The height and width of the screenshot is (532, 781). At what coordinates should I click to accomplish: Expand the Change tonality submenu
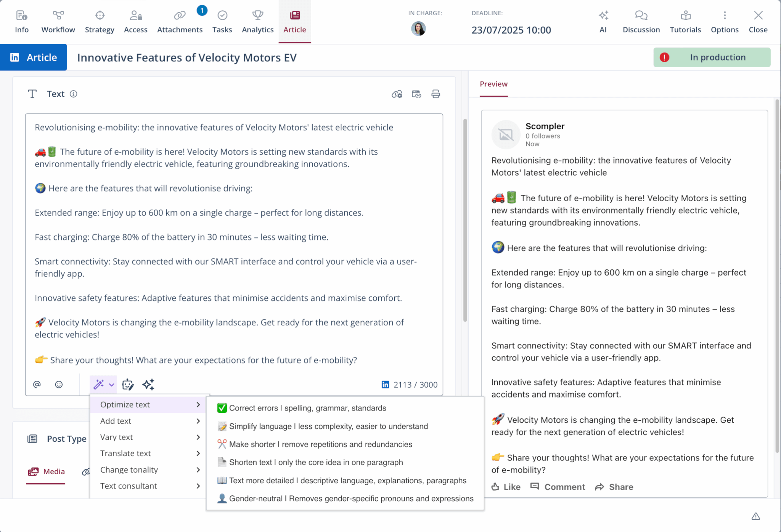129,470
